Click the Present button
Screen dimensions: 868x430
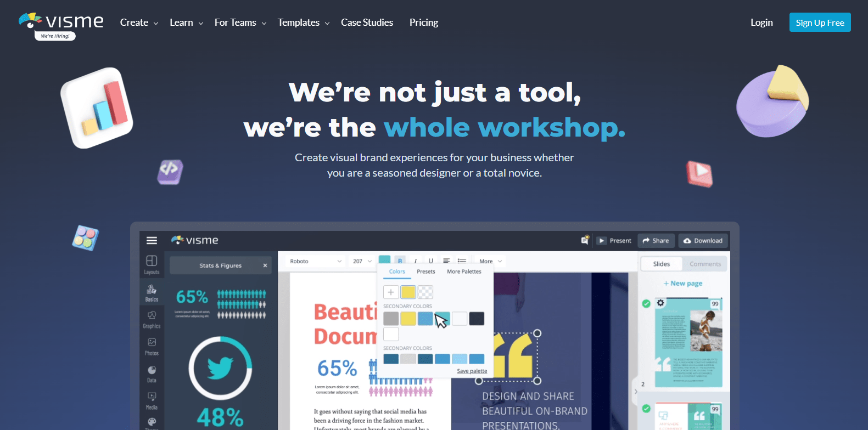(x=615, y=240)
